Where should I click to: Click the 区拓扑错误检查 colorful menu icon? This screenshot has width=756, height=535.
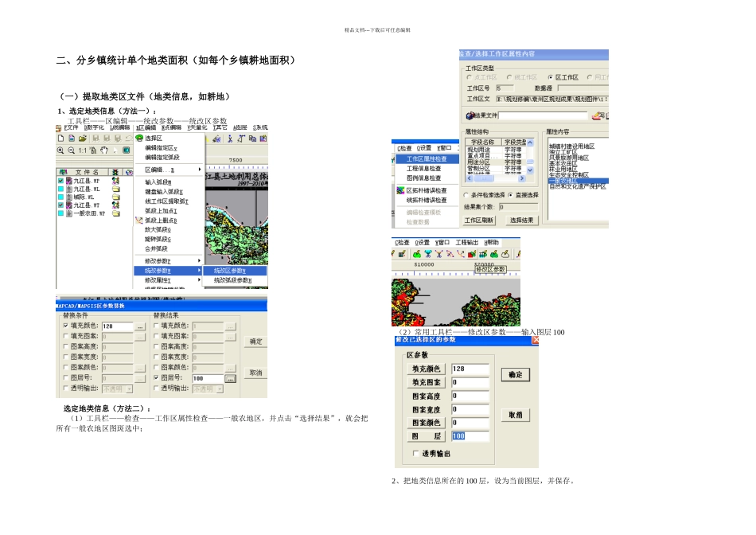click(400, 190)
